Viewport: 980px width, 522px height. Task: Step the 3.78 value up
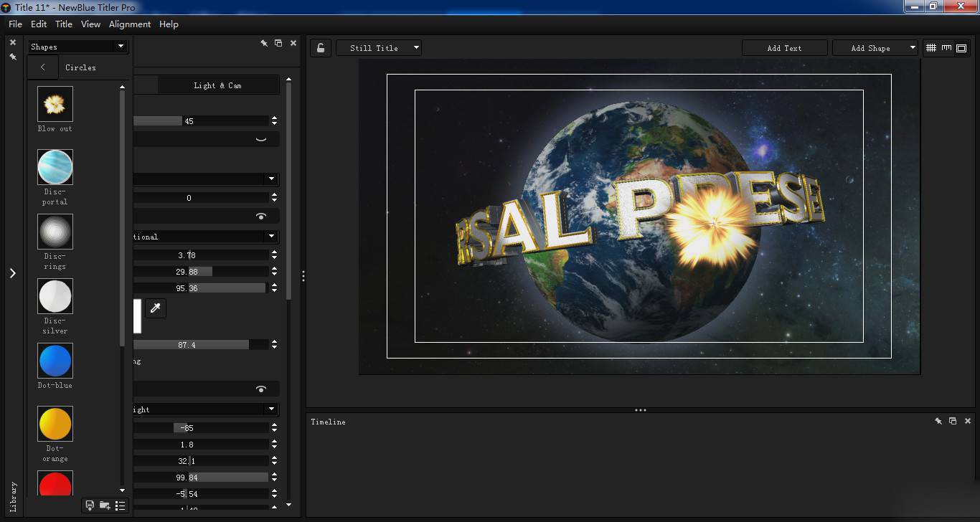275,252
